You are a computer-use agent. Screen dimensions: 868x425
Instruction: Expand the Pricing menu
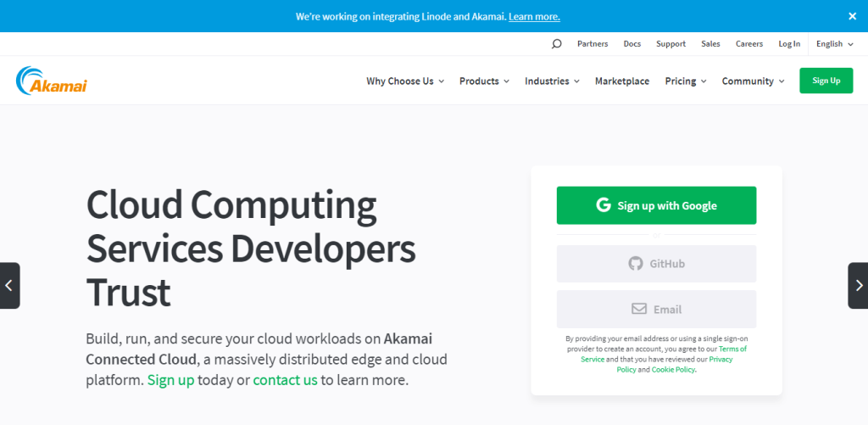(x=686, y=81)
